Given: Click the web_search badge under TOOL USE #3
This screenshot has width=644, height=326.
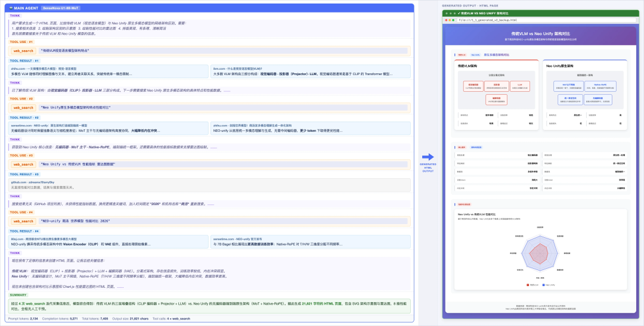Looking at the screenshot, I should [x=23, y=163].
